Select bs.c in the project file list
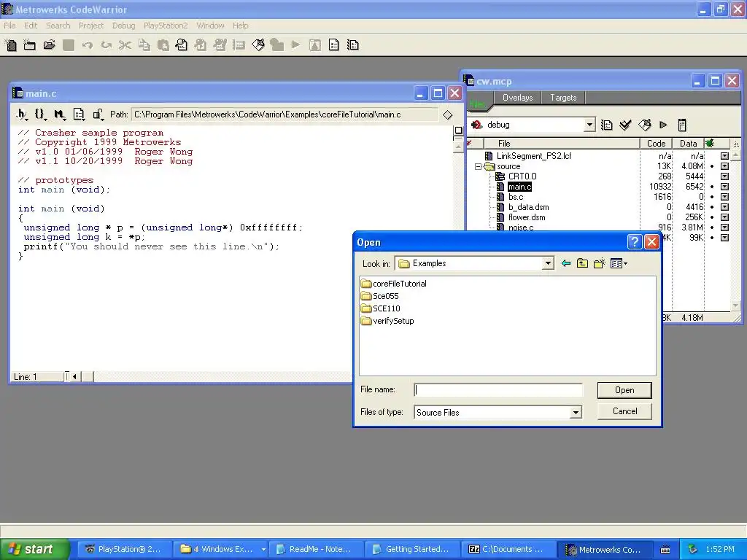 (x=516, y=197)
